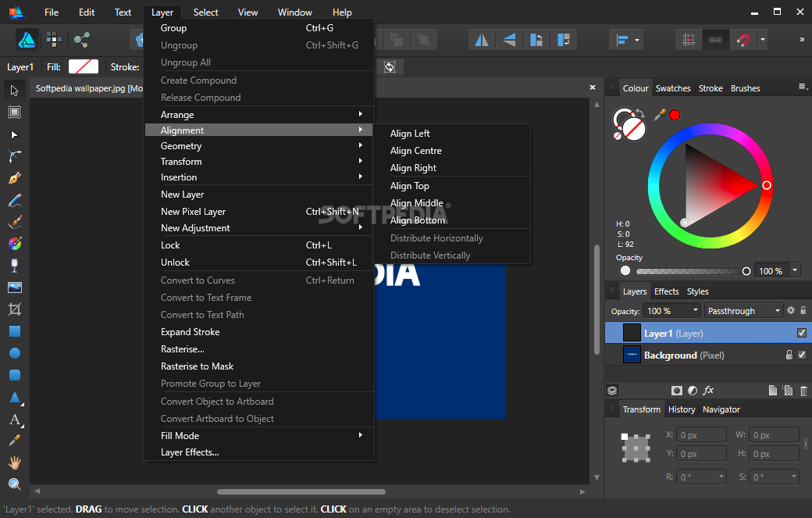This screenshot has width=812, height=518.
Task: Select the View hand tool
Action: coord(15,463)
